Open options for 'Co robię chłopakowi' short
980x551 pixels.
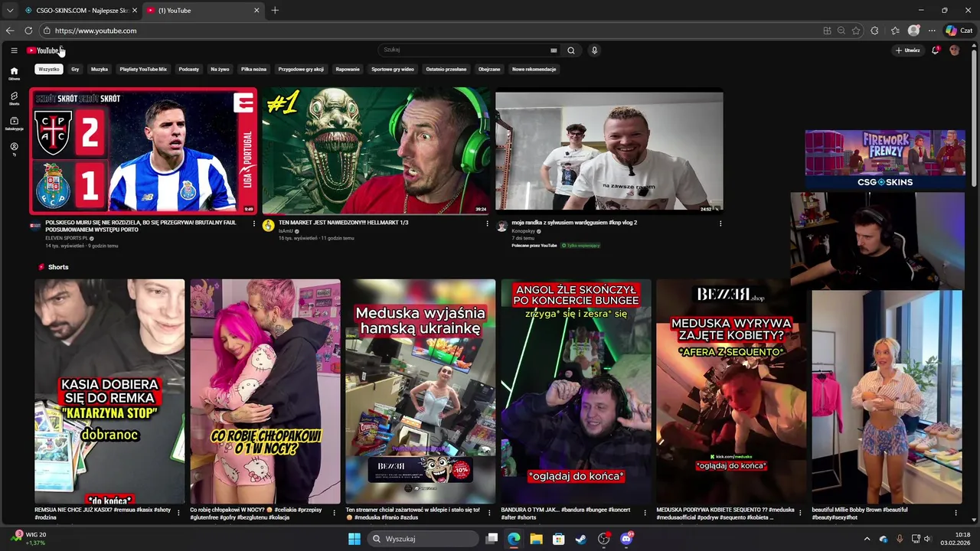coord(334,513)
